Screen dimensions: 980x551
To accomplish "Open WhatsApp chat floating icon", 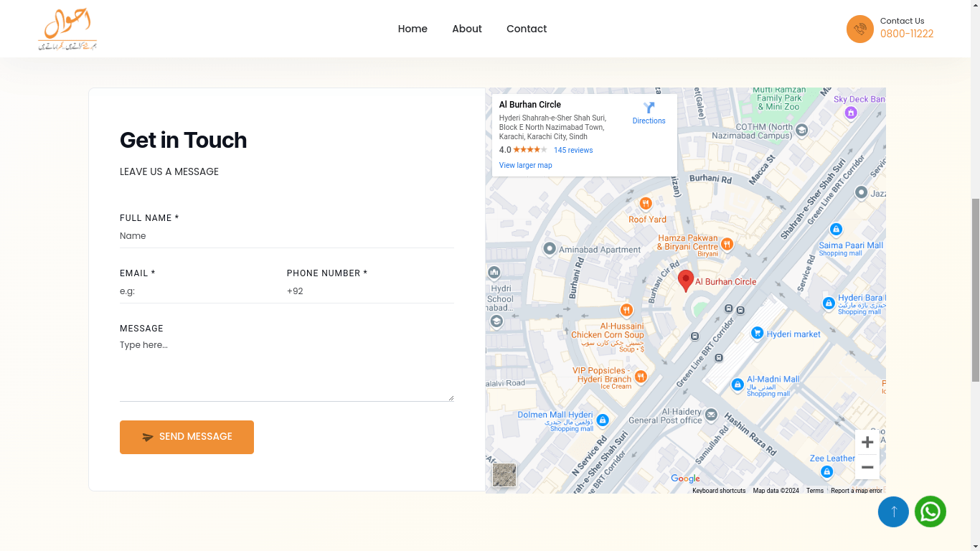I will (930, 512).
